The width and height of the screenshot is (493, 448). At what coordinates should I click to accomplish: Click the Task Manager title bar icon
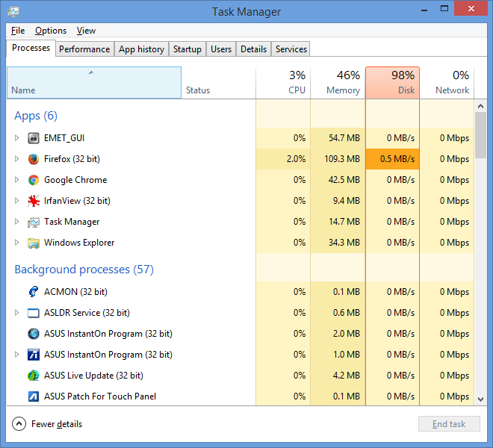tap(13, 12)
